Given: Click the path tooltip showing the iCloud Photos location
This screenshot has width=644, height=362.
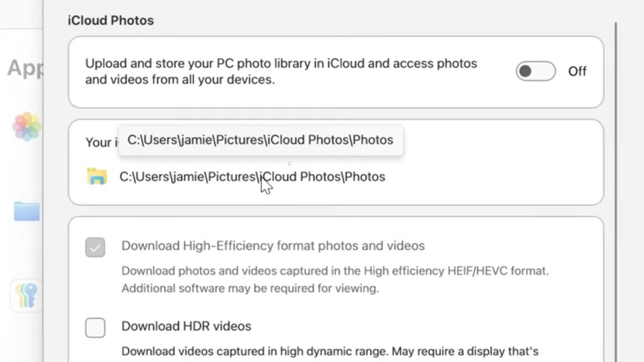Looking at the screenshot, I should click(261, 140).
